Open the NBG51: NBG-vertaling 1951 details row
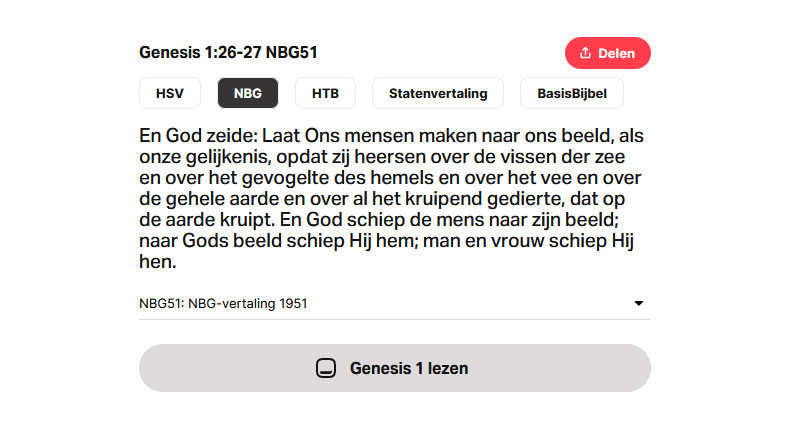 tap(395, 303)
